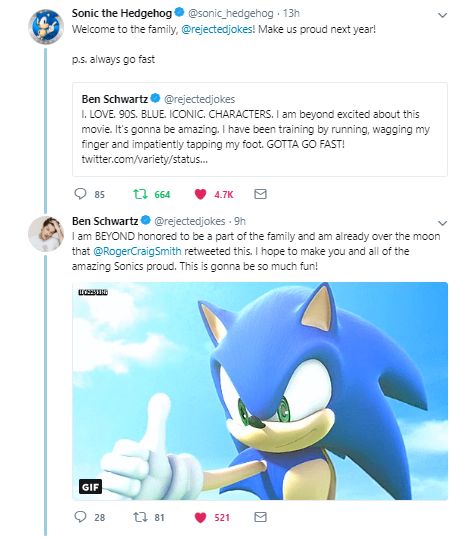
Task: Play the Sonic thumbs-up GIF
Action: 260,391
